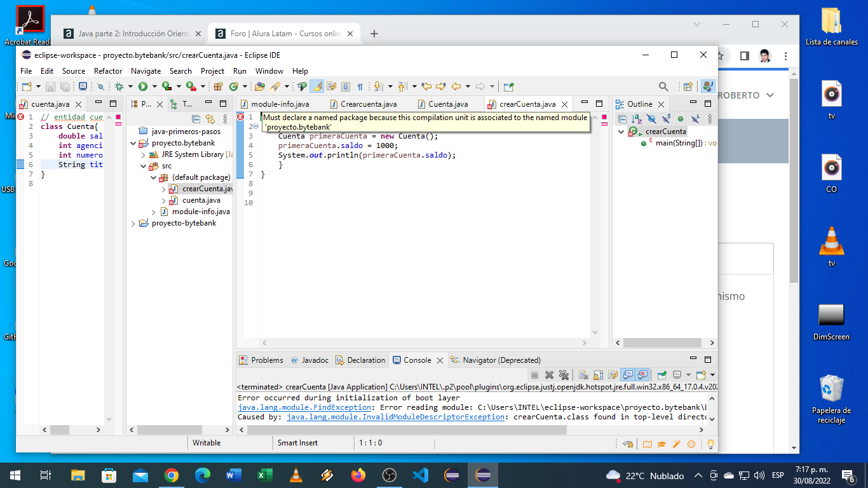Click the New Java Package icon
Image resolution: width=868 pixels, height=488 pixels.
coord(218,86)
